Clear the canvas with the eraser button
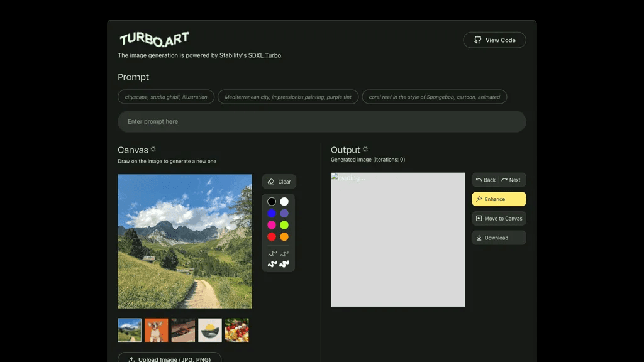The height and width of the screenshot is (362, 644). click(x=279, y=182)
